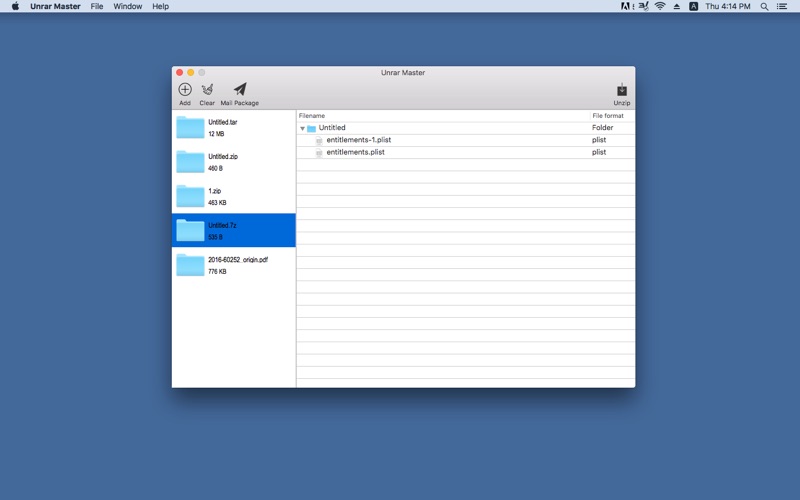Screen dimensions: 800x500
Task: Click the Wi-Fi status icon
Action: (660, 6)
